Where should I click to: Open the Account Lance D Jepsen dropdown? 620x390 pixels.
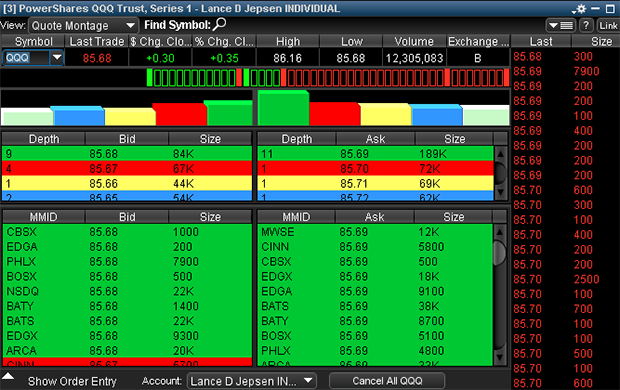click(x=251, y=381)
